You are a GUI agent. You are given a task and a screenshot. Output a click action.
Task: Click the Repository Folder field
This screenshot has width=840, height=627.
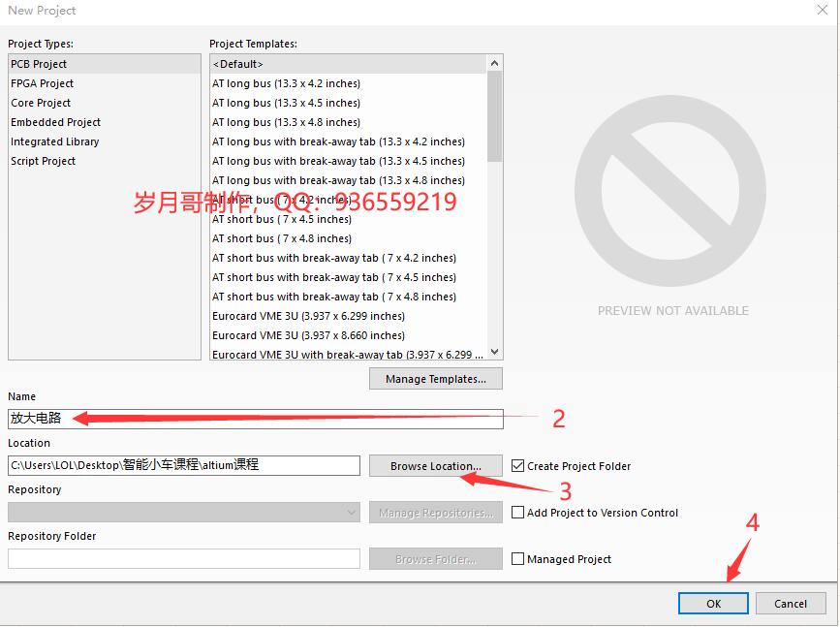pos(184,558)
